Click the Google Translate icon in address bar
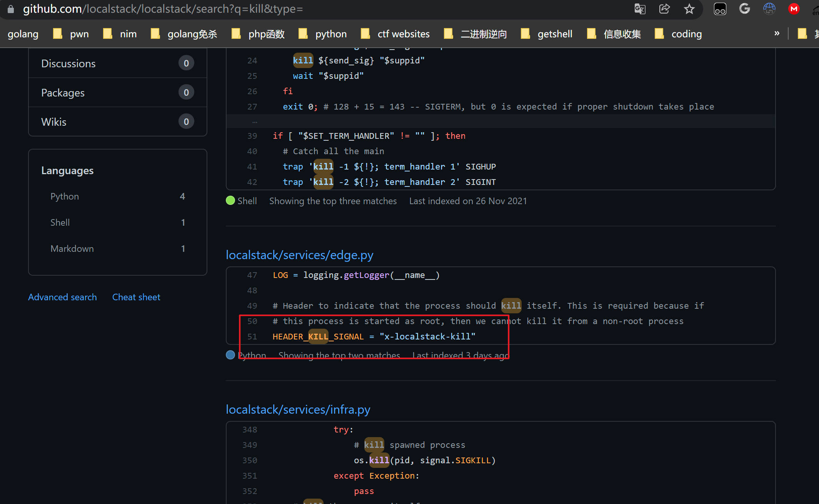819x504 pixels. point(640,9)
